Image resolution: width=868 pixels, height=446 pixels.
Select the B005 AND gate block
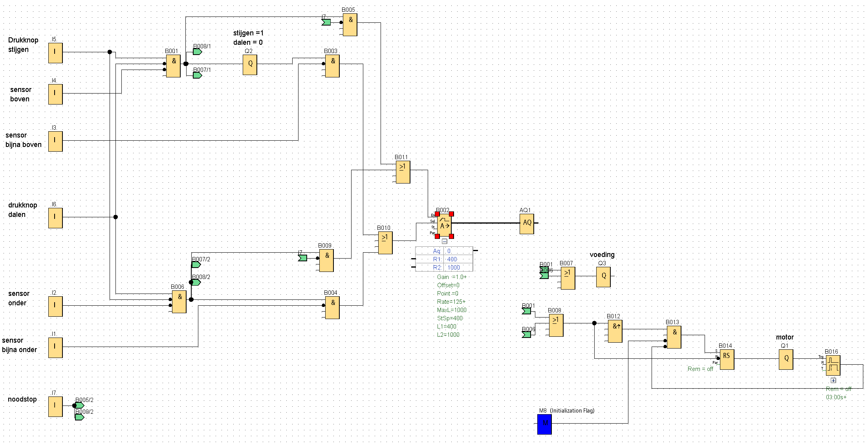[350, 24]
